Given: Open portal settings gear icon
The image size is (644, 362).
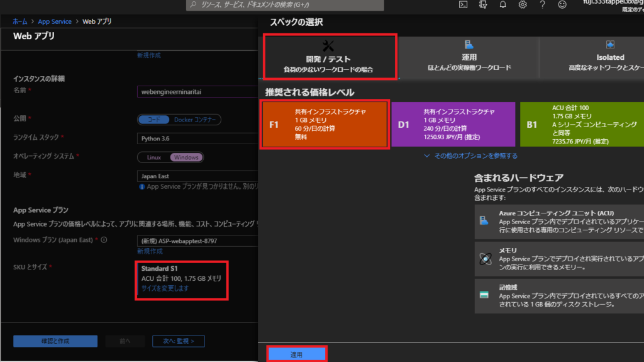Looking at the screenshot, I should [x=523, y=4].
